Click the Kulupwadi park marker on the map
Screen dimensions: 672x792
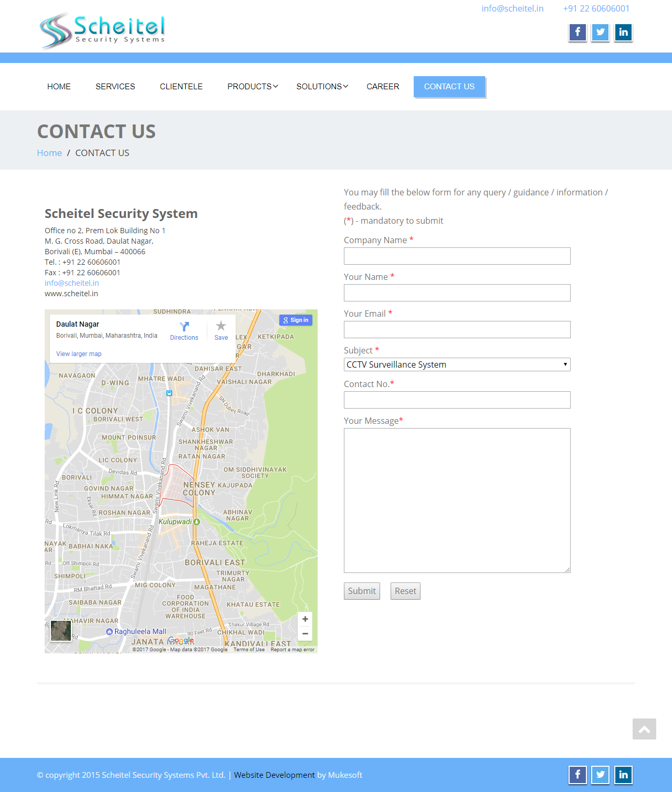(196, 522)
